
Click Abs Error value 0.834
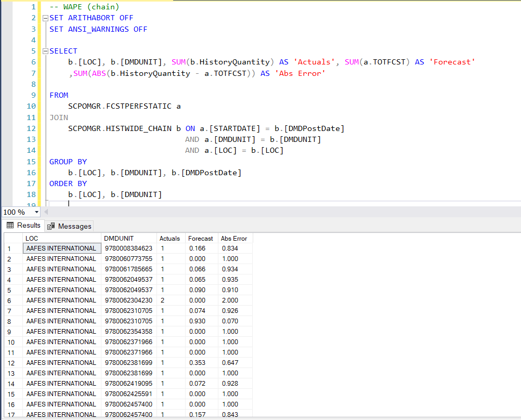pos(235,248)
